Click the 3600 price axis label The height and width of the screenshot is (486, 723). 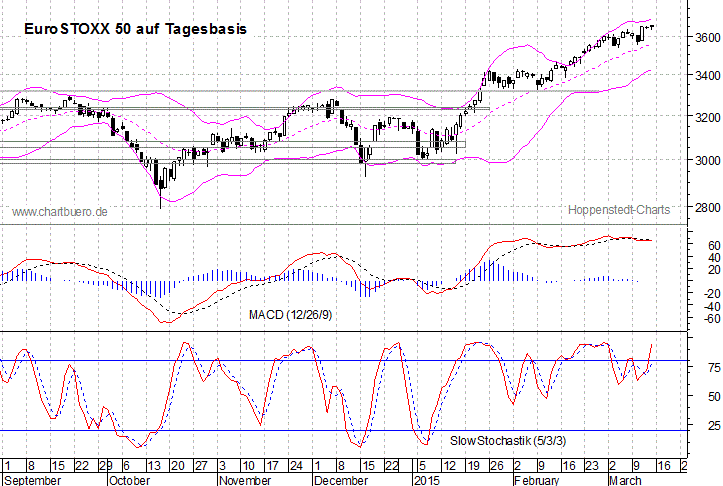[x=707, y=37]
